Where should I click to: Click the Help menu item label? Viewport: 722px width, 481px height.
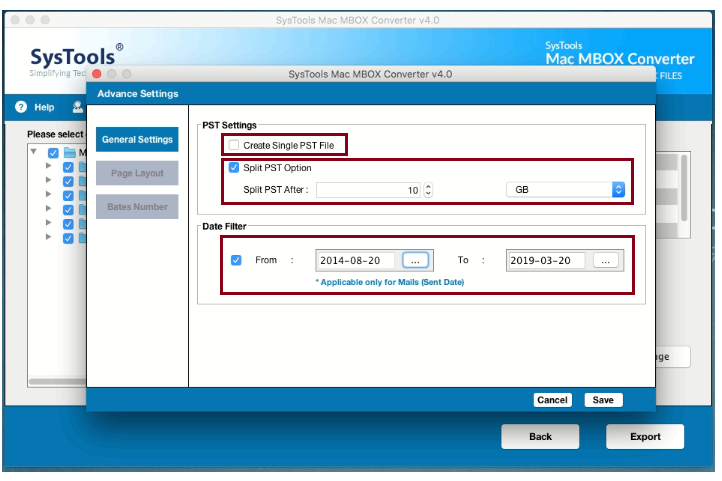[x=44, y=107]
